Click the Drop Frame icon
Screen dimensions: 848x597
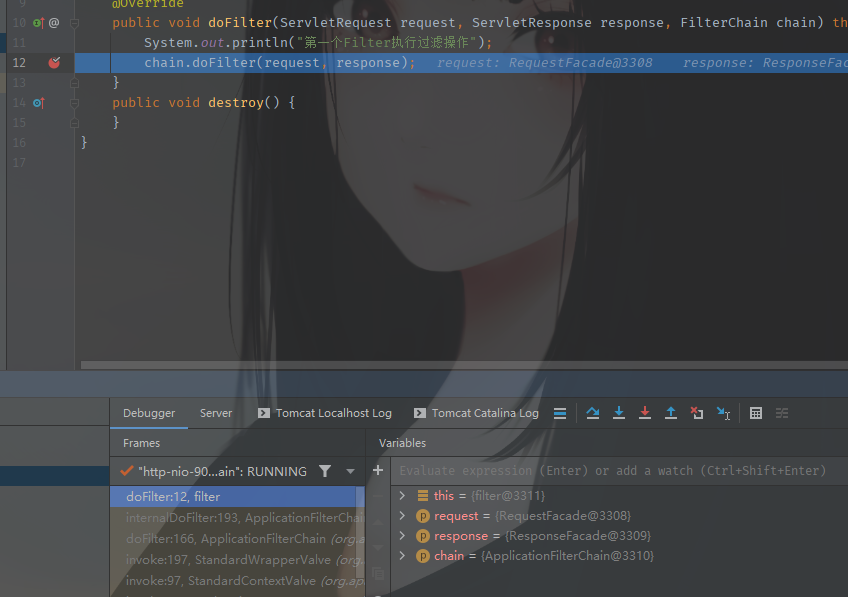coord(697,414)
